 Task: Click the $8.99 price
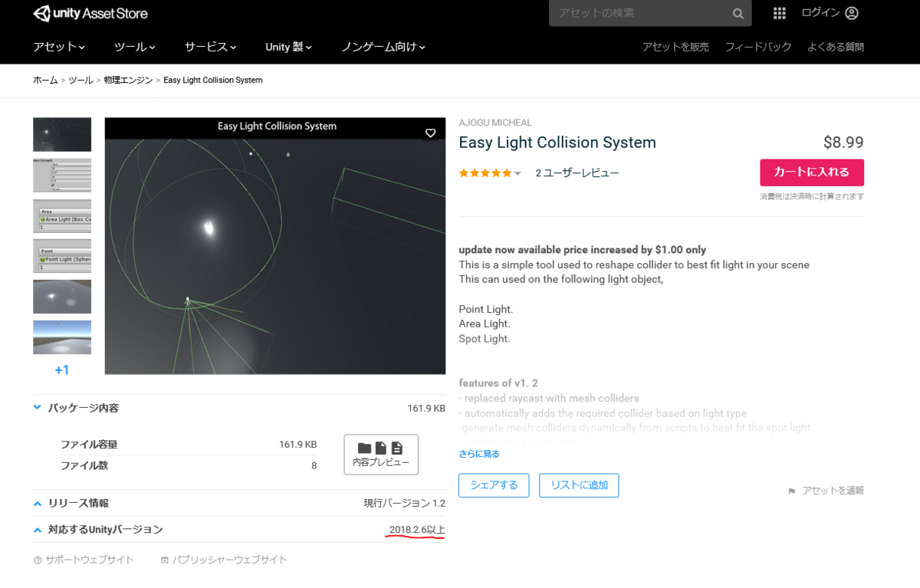(x=843, y=143)
